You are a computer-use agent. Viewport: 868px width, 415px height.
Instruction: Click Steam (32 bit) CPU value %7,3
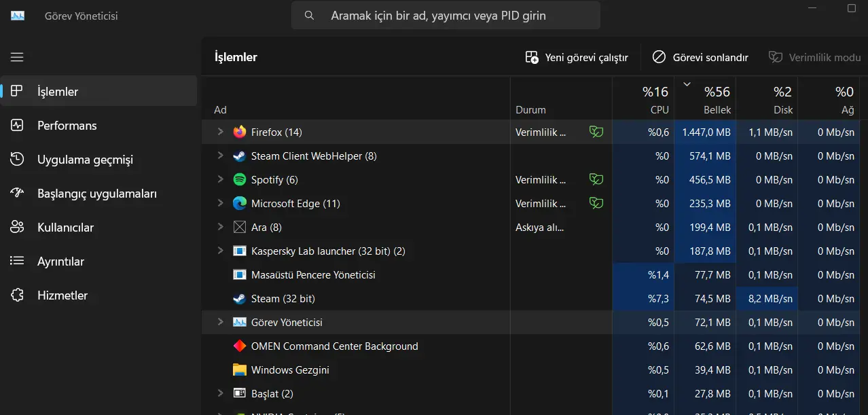658,299
